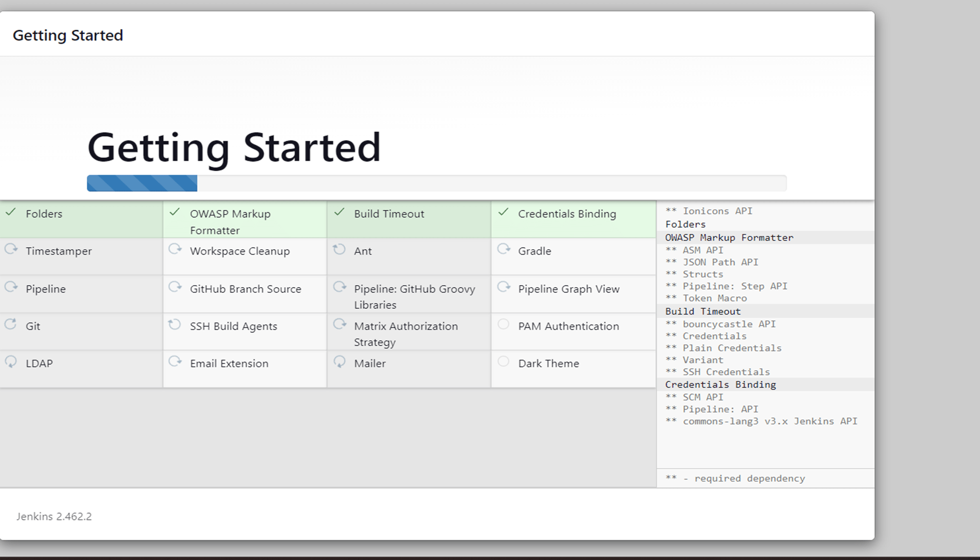Click the Mailer install spinner icon
The height and width of the screenshot is (560, 980).
click(340, 363)
